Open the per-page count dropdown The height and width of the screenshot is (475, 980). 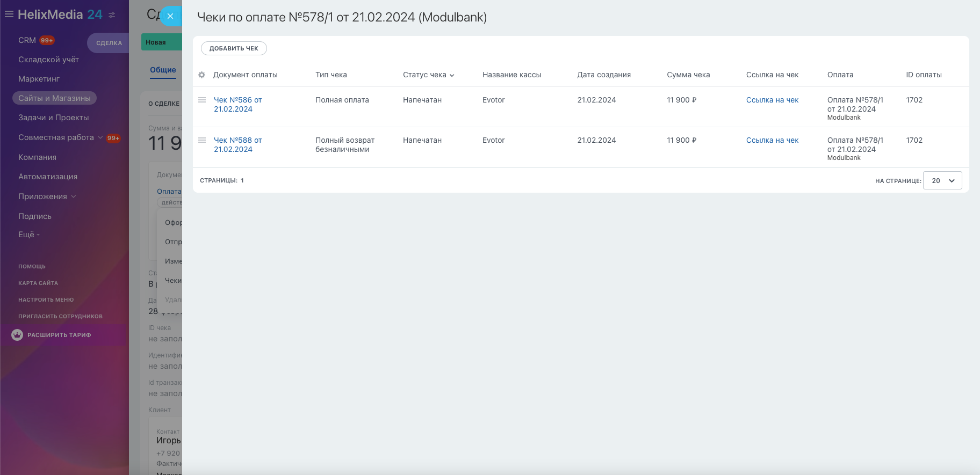tap(942, 181)
